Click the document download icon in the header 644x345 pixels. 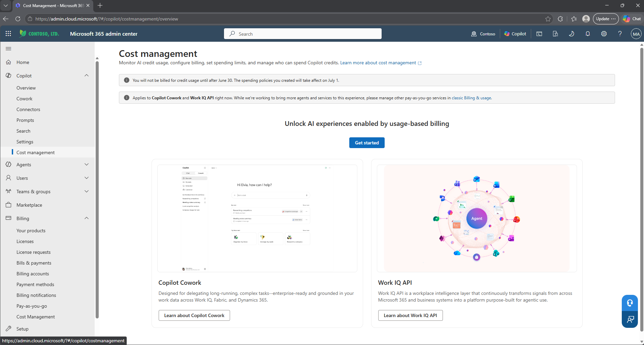[555, 34]
